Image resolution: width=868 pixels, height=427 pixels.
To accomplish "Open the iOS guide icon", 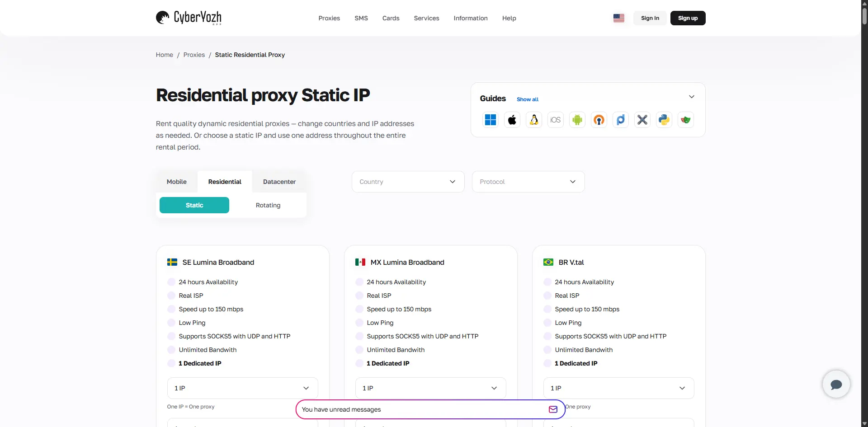I will [x=556, y=120].
